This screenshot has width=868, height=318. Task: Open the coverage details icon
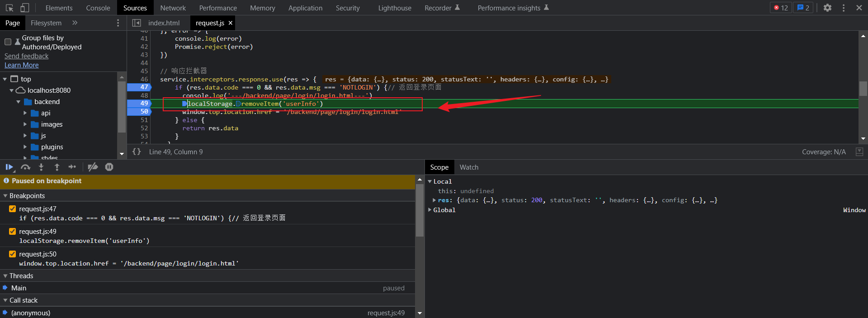(859, 152)
